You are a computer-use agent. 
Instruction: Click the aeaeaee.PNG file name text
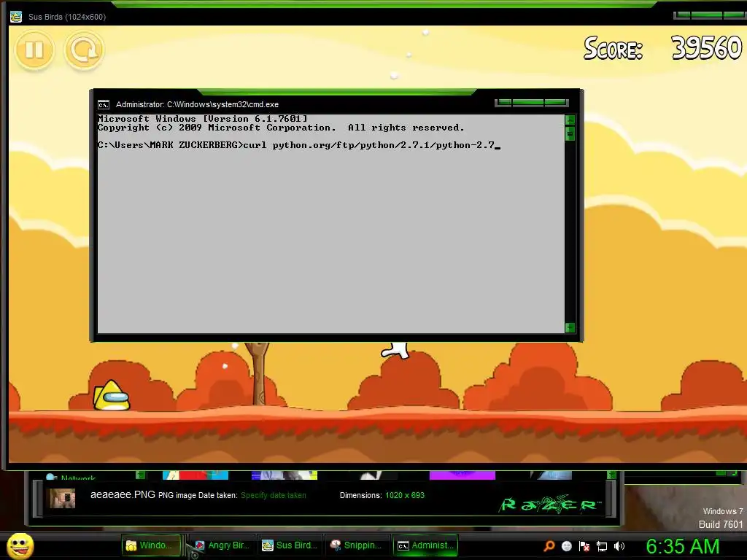[x=123, y=495]
